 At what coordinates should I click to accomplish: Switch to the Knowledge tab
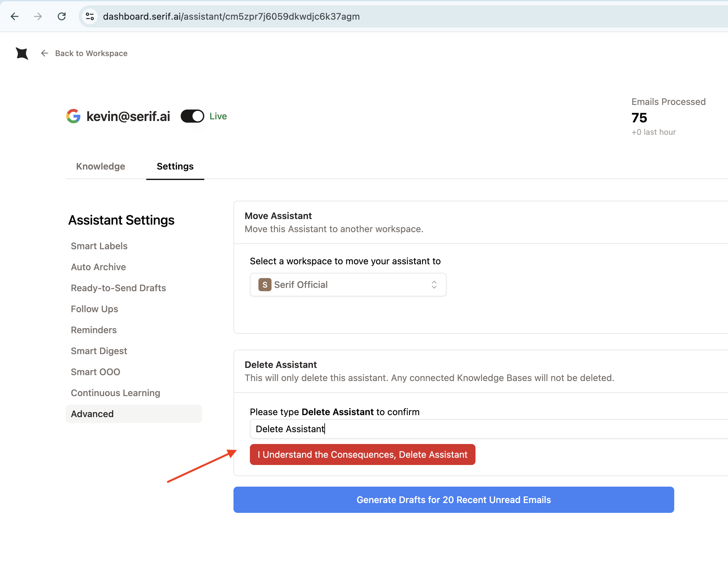[x=101, y=166]
